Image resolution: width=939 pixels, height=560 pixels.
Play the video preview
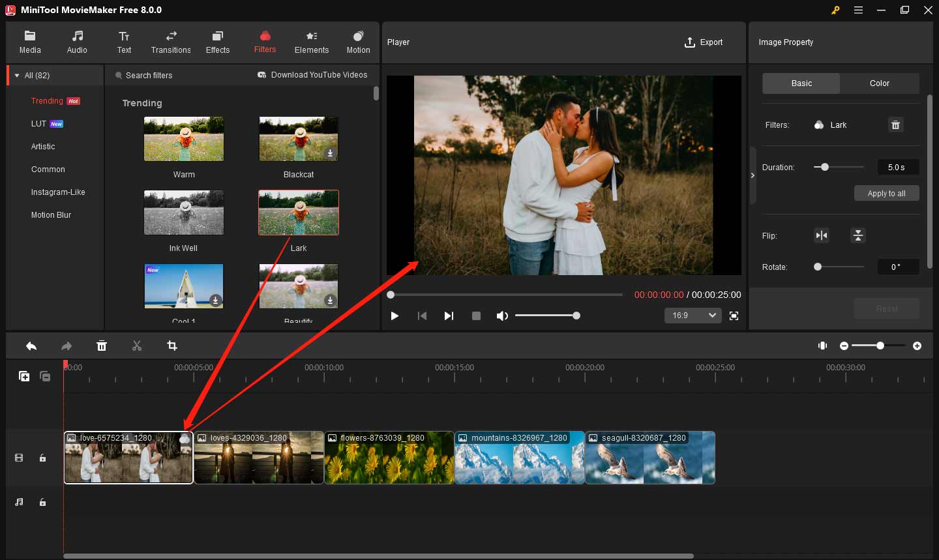pyautogui.click(x=395, y=316)
